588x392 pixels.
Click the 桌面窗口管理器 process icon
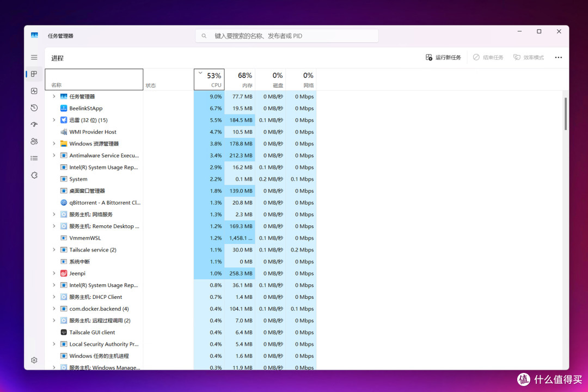coord(64,191)
